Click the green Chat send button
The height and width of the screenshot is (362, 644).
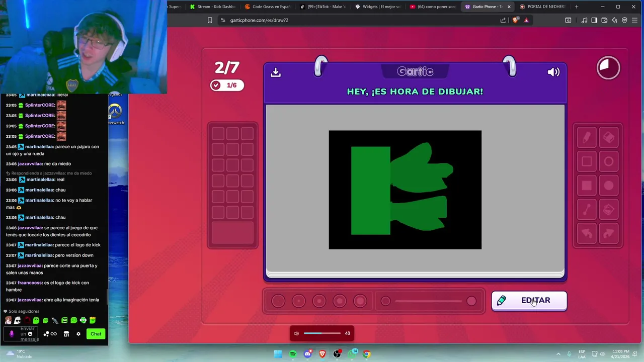click(x=96, y=334)
